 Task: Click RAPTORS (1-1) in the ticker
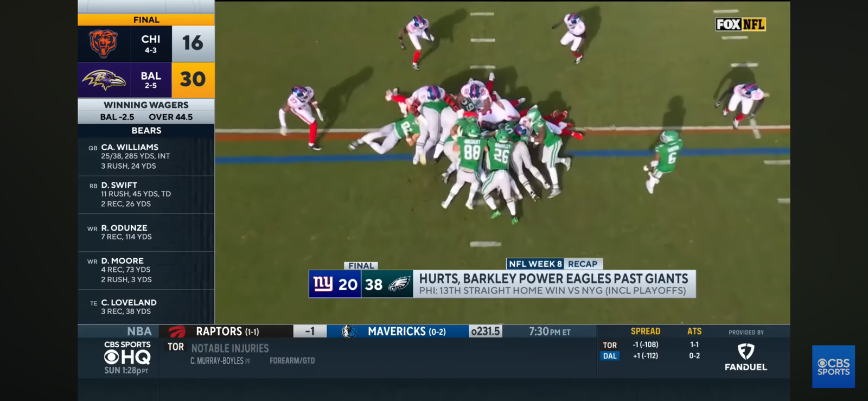(227, 331)
